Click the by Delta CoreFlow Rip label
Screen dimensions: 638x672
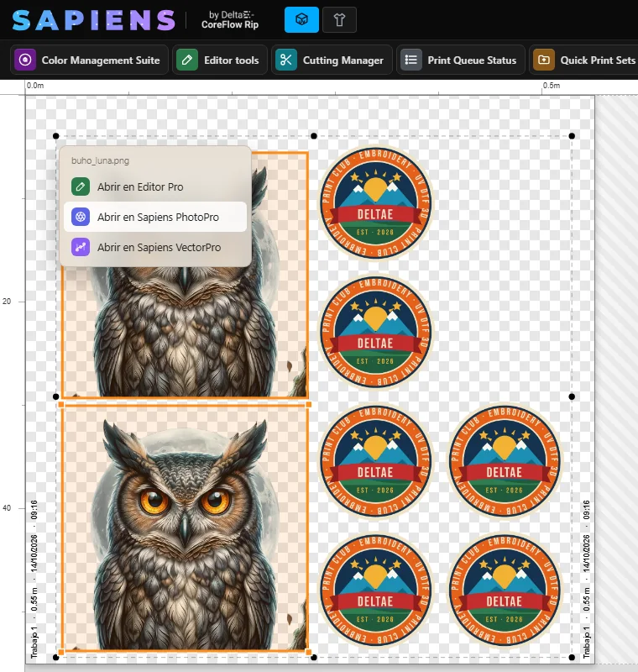(x=230, y=19)
